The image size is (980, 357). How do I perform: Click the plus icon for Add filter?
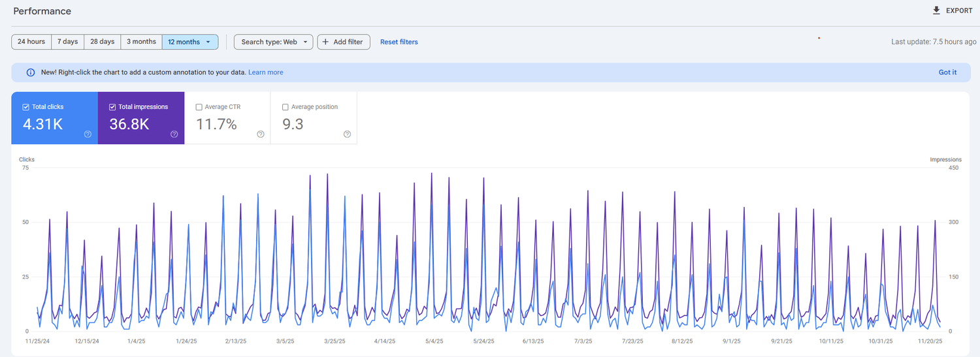point(325,42)
